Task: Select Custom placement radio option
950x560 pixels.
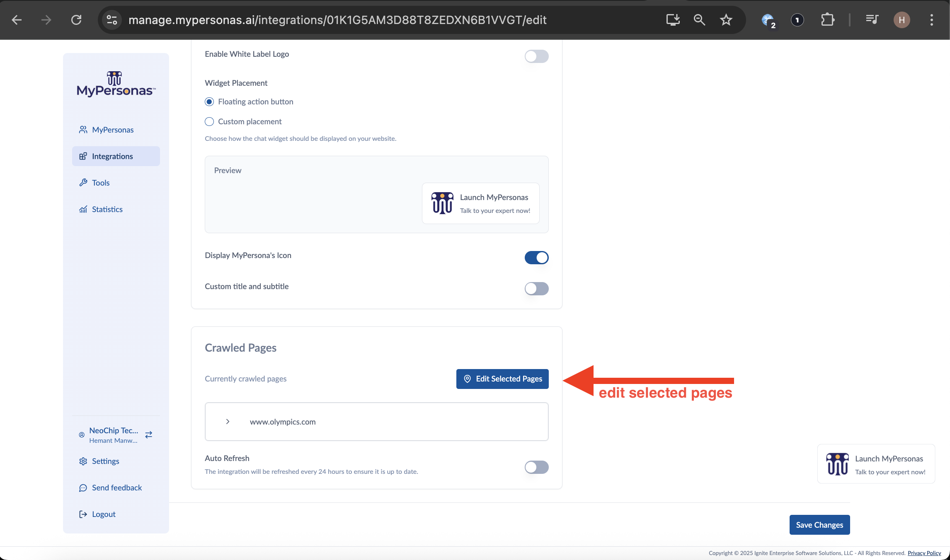Action: [209, 122]
